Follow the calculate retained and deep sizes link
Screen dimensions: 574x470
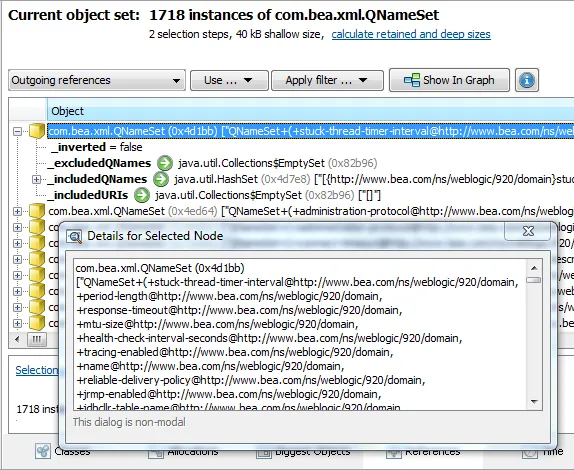click(x=411, y=34)
